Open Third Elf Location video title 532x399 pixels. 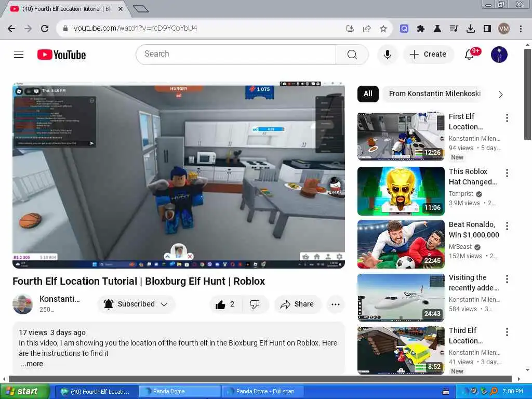point(465,336)
